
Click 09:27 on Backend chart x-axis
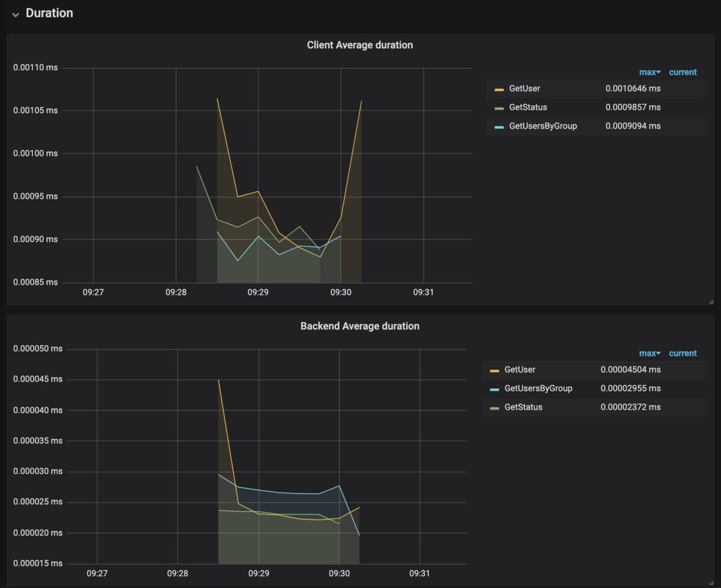pyautogui.click(x=97, y=574)
